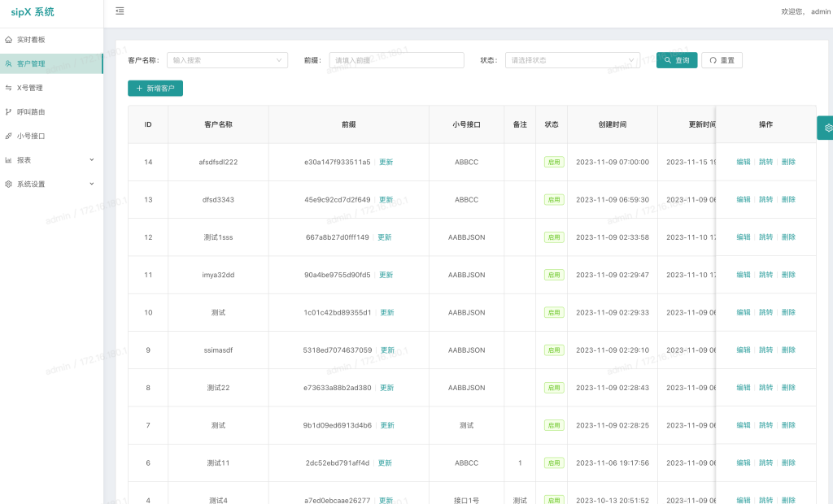Click the 小号接口 column header
The width and height of the screenshot is (833, 504).
(466, 124)
